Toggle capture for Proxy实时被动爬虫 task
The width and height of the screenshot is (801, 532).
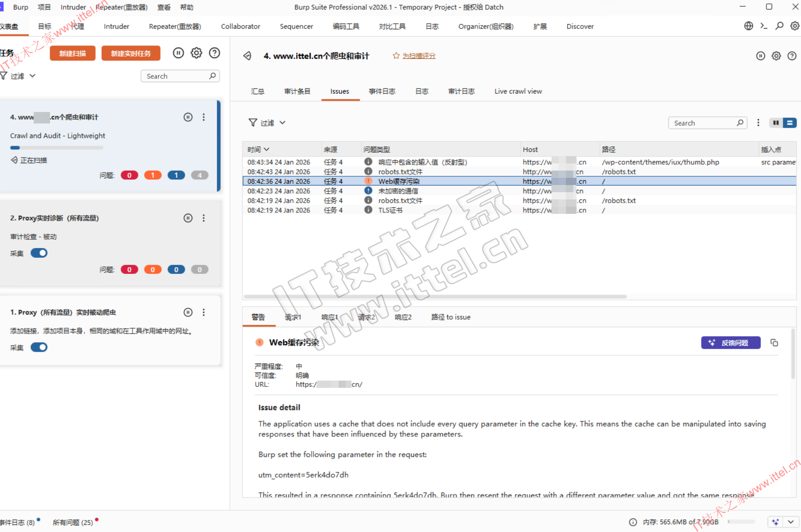coord(39,347)
